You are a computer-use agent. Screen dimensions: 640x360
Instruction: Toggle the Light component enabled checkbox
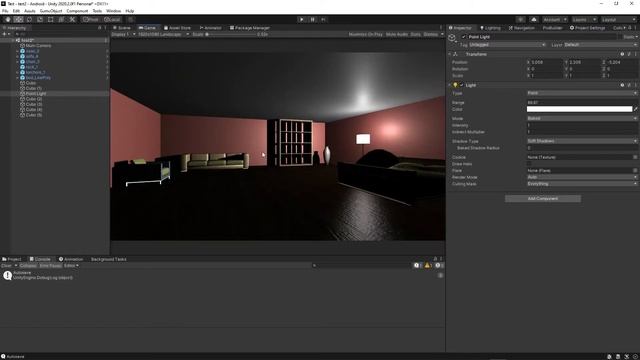(x=462, y=85)
